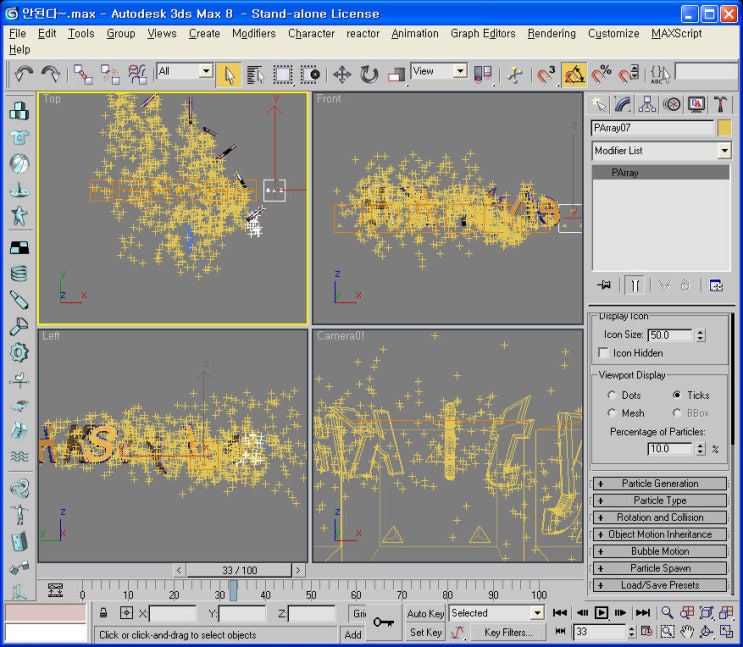
Task: Jump to the end frame of the animation
Action: pos(643,613)
